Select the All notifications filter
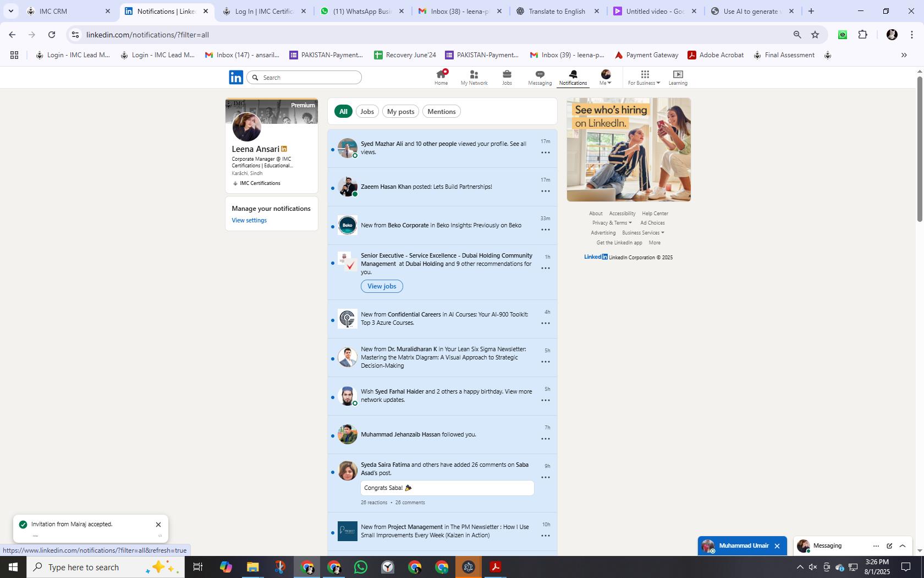 (x=343, y=112)
